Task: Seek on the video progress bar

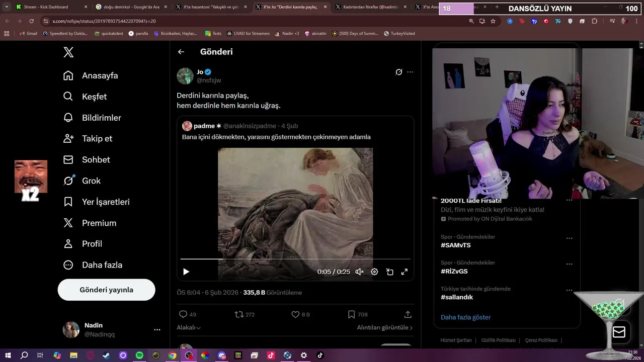Action: (x=295, y=259)
